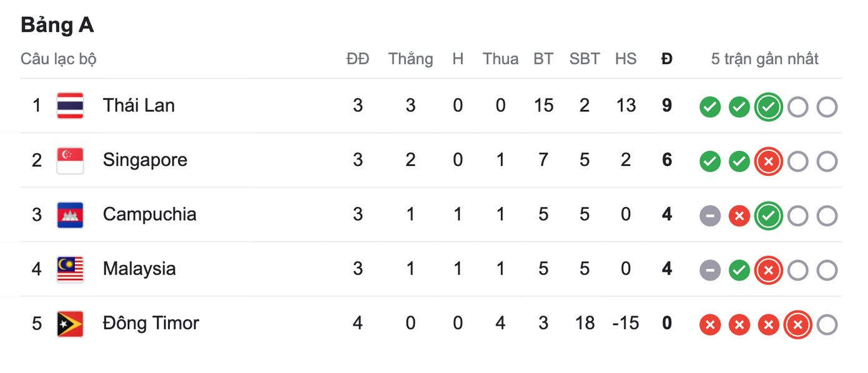Open the Đông Timor team name
The image size is (868, 373).
(151, 324)
